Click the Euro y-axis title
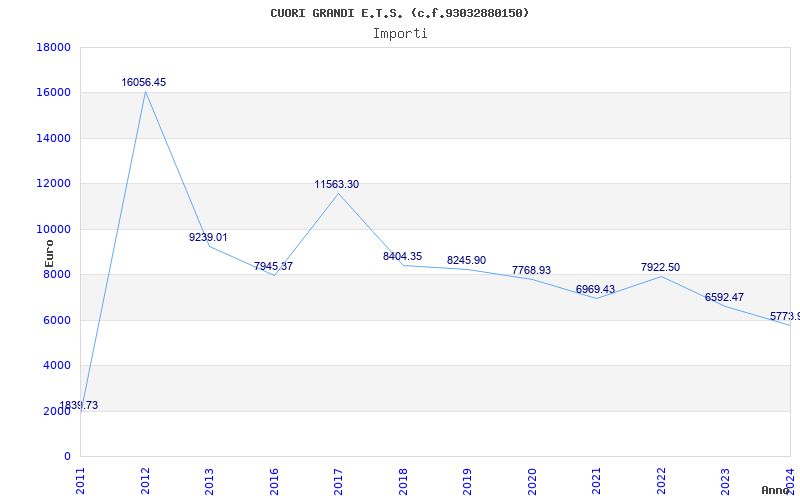The image size is (800, 500). point(49,254)
